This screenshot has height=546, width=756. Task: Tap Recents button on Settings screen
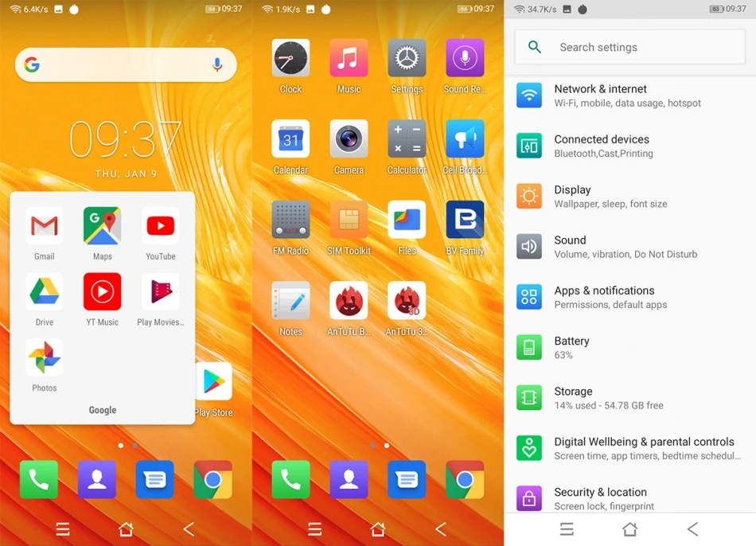567,529
